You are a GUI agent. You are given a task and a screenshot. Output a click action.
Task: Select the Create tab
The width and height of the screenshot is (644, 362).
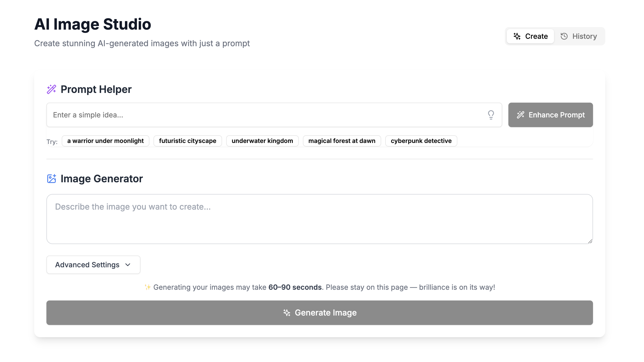tap(530, 36)
